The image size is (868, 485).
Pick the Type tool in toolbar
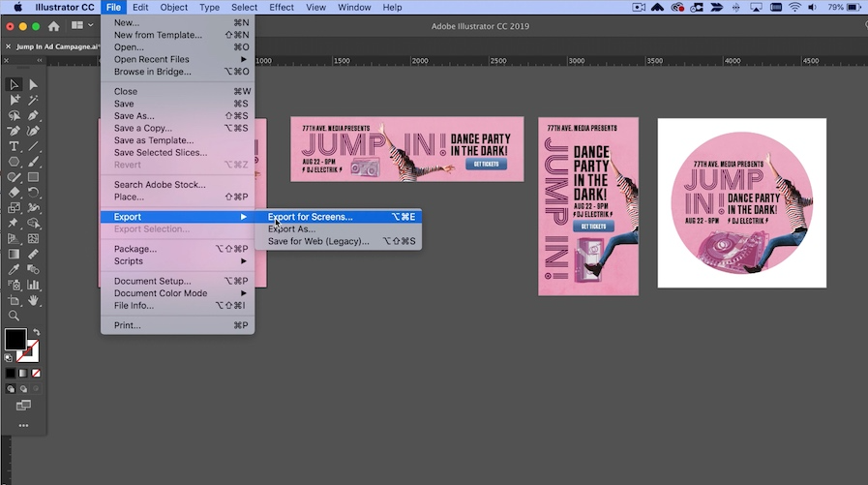(x=15, y=146)
